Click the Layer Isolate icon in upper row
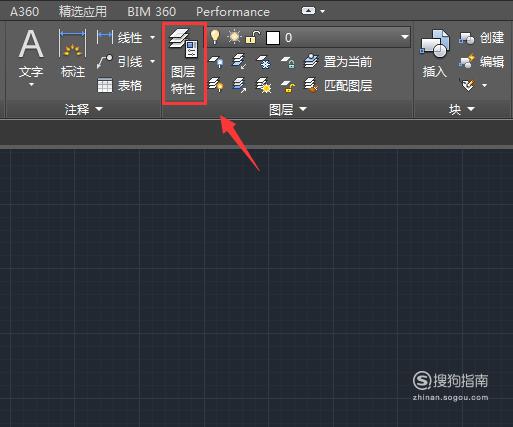 point(239,62)
